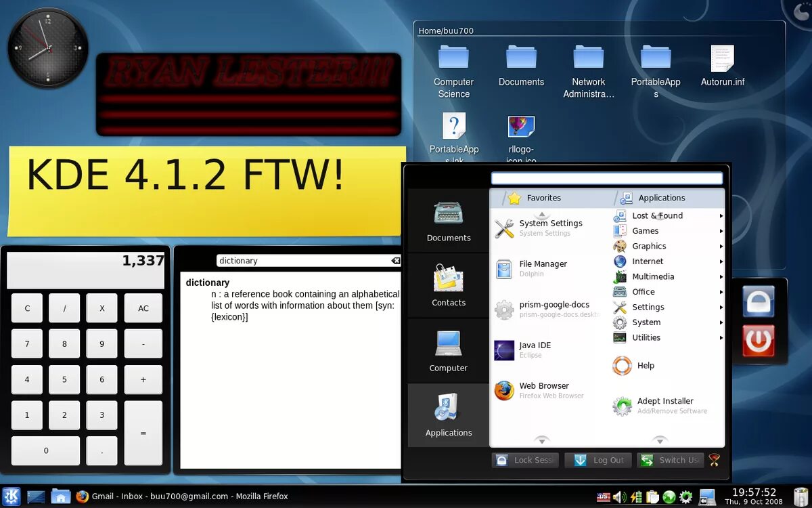
Task: Click the C clear button on calculator
Action: [x=27, y=308]
